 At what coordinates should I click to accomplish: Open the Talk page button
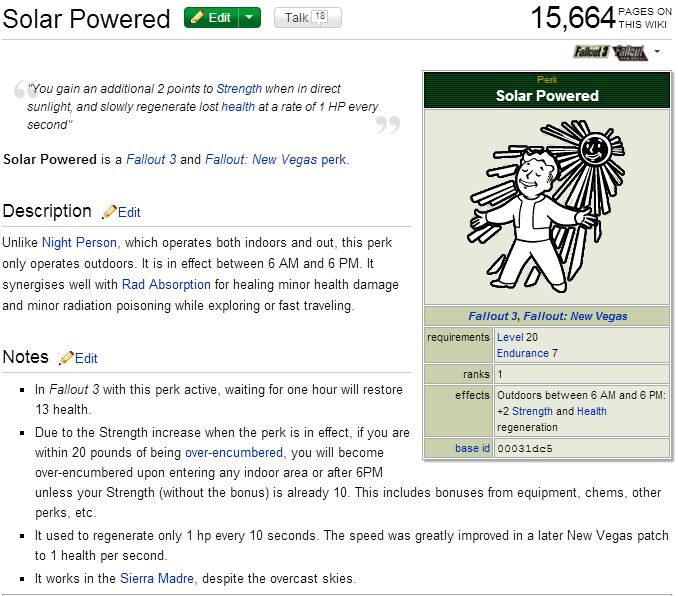[307, 18]
